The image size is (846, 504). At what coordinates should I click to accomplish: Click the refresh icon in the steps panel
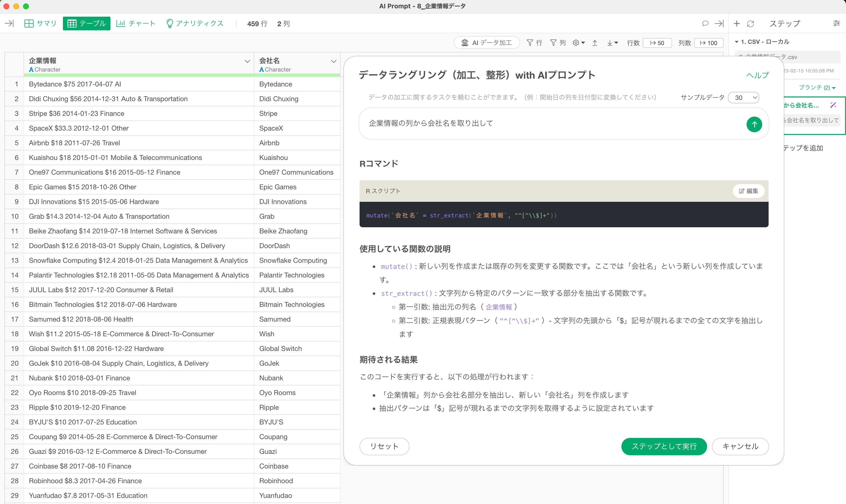tap(750, 24)
